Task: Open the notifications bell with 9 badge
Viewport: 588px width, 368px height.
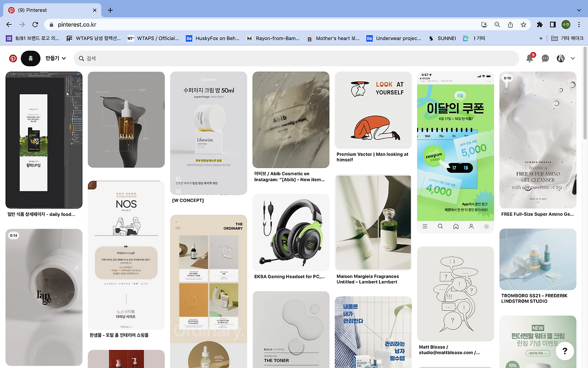Action: pyautogui.click(x=530, y=58)
